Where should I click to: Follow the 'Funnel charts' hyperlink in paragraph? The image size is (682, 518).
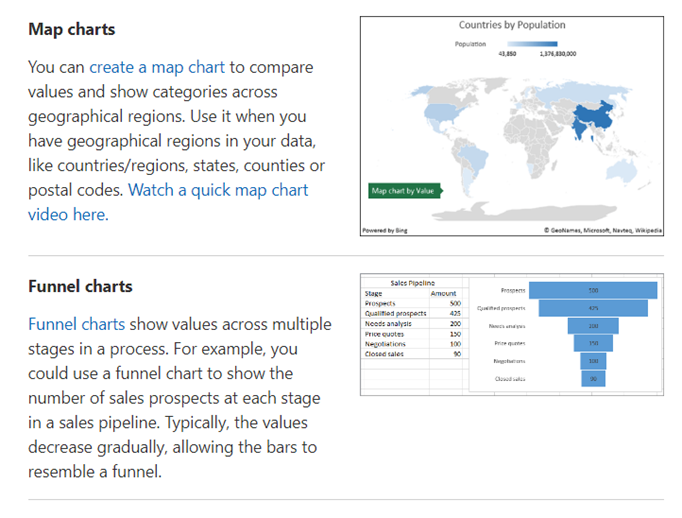tap(77, 324)
